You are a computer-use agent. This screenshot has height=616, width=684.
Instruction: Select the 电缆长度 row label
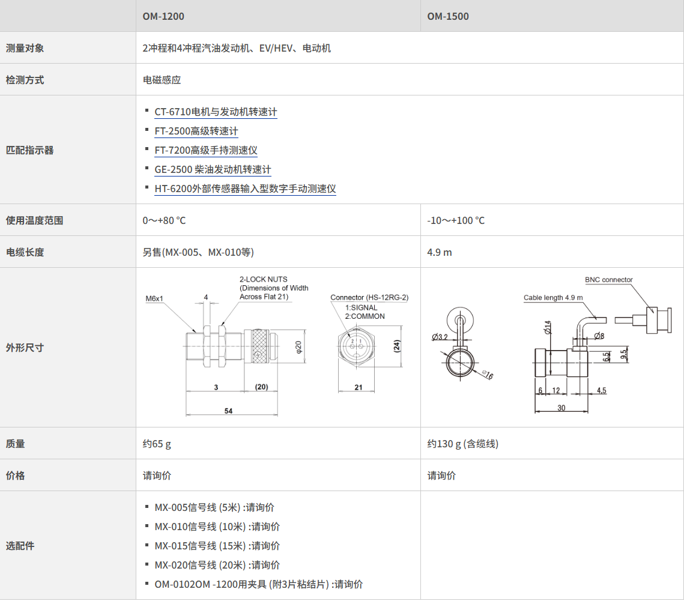point(25,252)
